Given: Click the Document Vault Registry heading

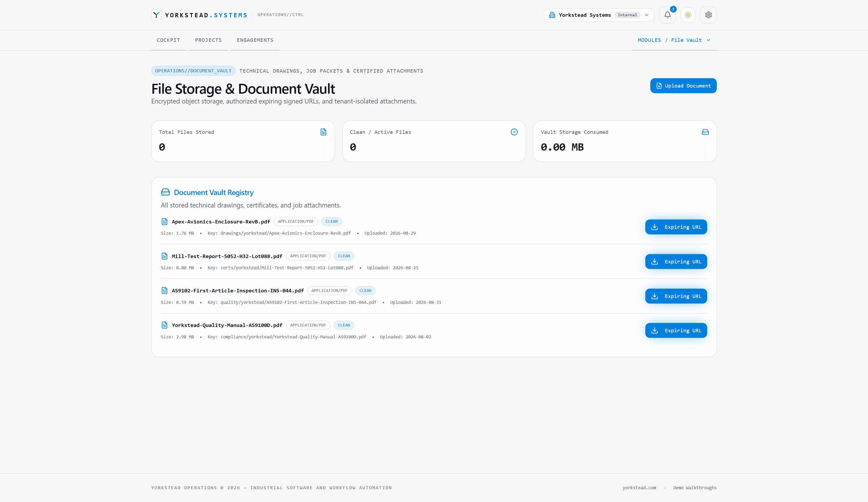Looking at the screenshot, I should [x=214, y=192].
